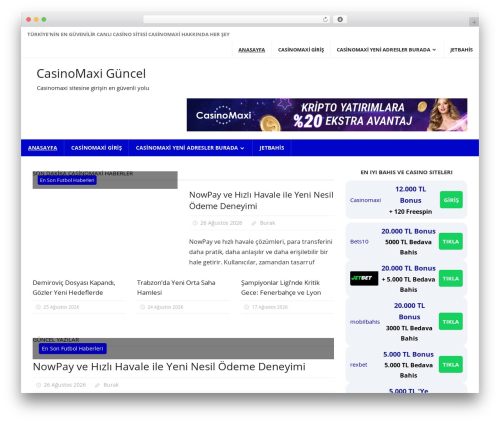This screenshot has width=500, height=423.
Task: Click author Burak under Güncel Yazılar post
Action: click(111, 385)
